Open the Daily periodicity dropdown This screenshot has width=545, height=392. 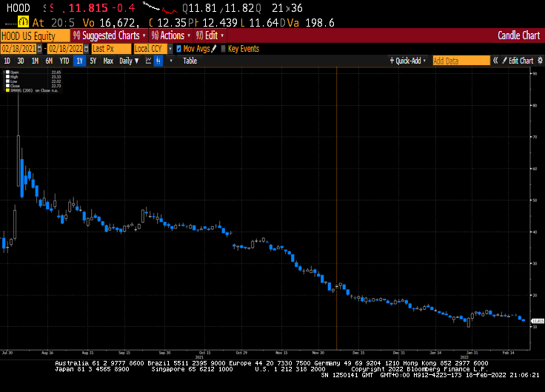129,61
